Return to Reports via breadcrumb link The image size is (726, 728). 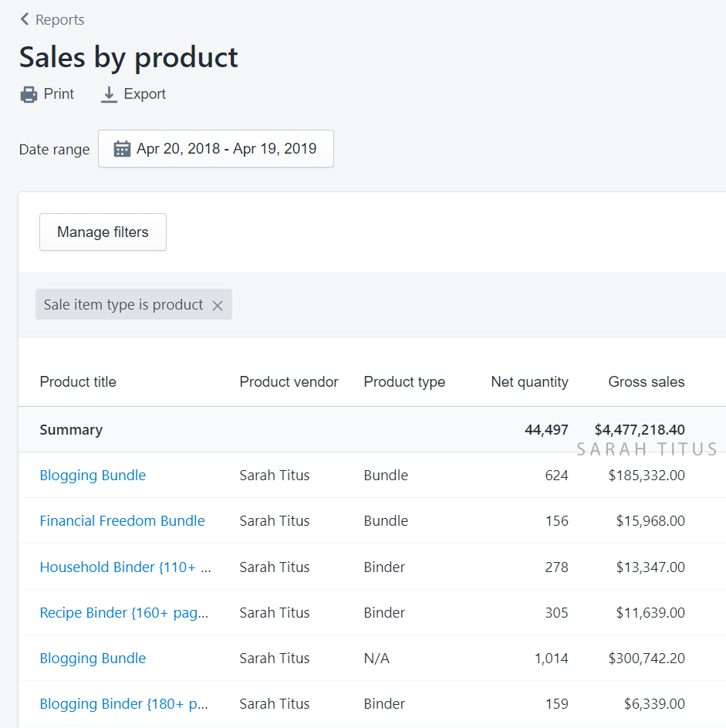coord(61,19)
